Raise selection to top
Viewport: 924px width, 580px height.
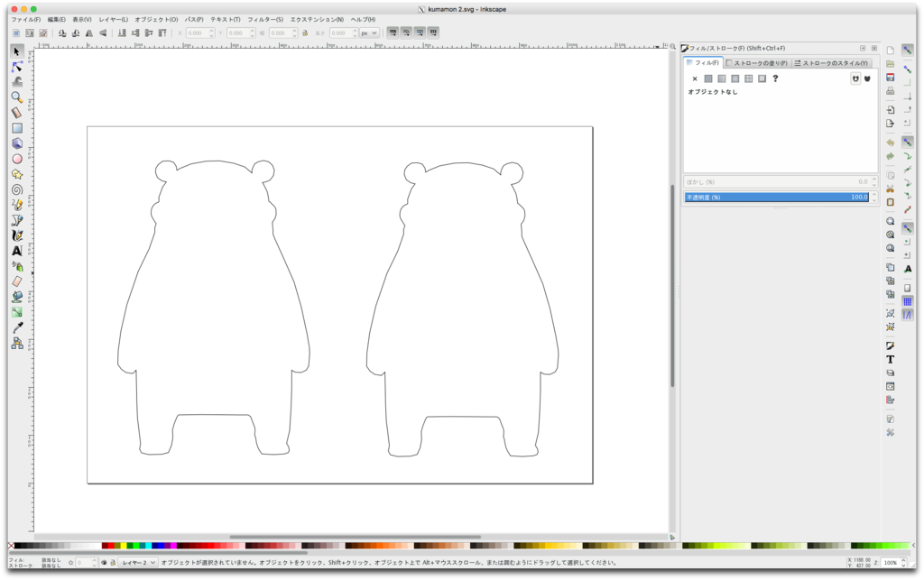[162, 33]
